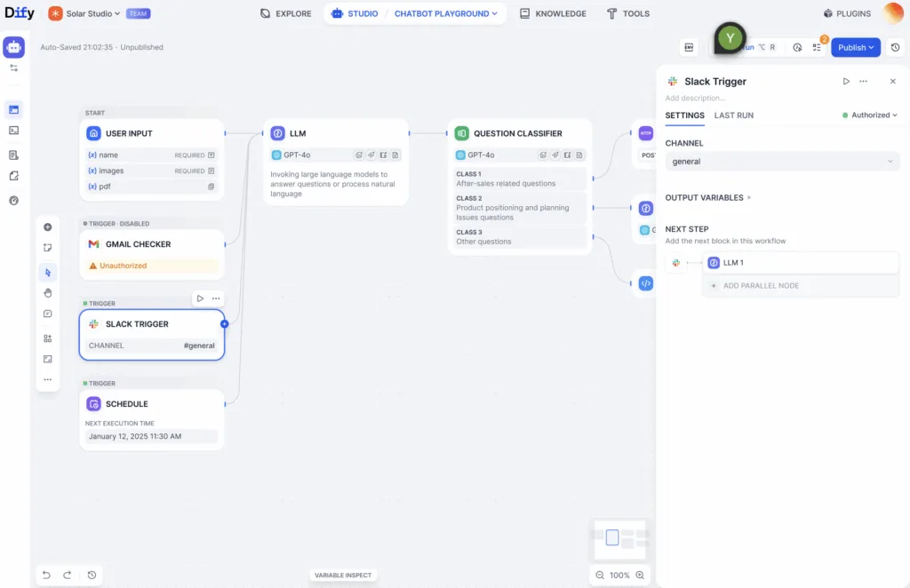Go to the Knowledge menu item
This screenshot has height=588, width=910.
[553, 14]
